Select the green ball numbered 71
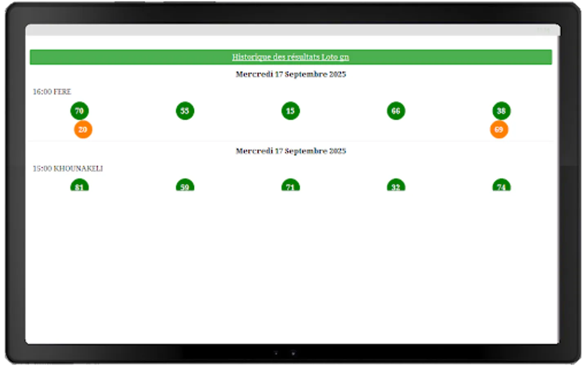The height and width of the screenshot is (368, 588). (290, 185)
